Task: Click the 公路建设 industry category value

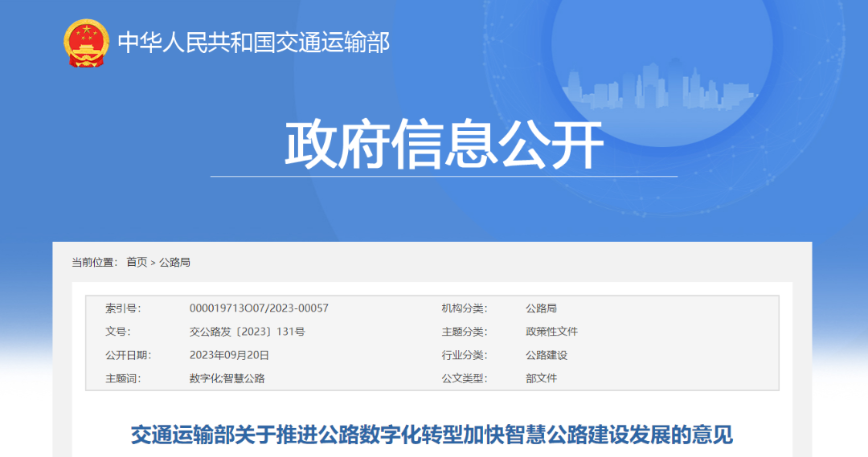Action: [547, 355]
